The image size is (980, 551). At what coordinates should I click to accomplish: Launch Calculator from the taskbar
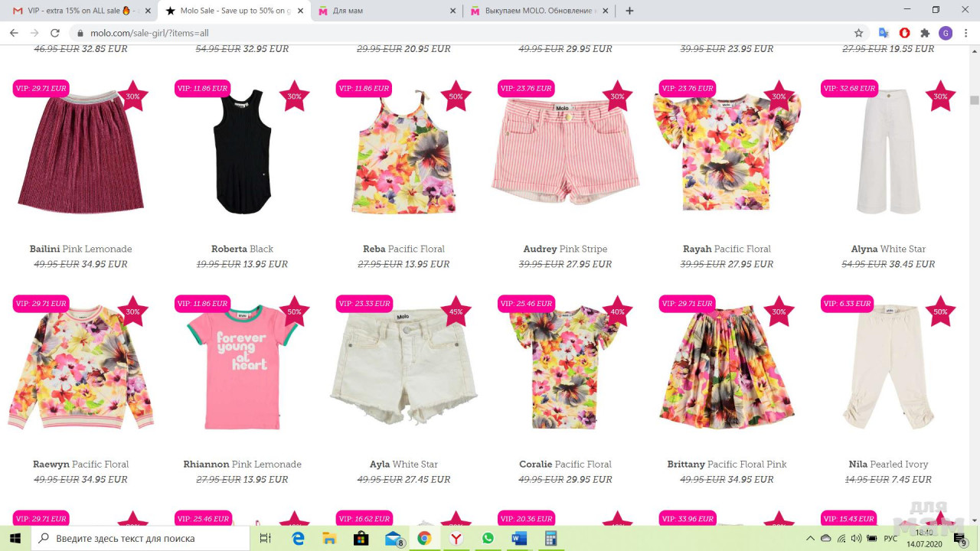[x=550, y=539]
